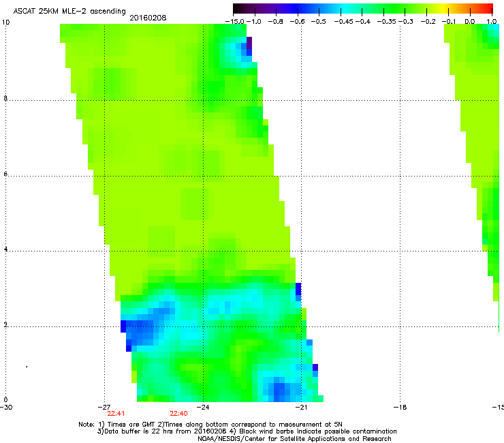Click the NOAA/NESDIS credit line
504x443 pixels.
tap(294, 439)
